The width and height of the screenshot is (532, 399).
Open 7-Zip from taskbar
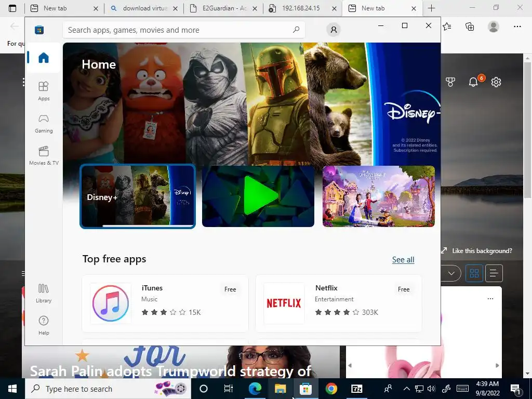coord(356,389)
